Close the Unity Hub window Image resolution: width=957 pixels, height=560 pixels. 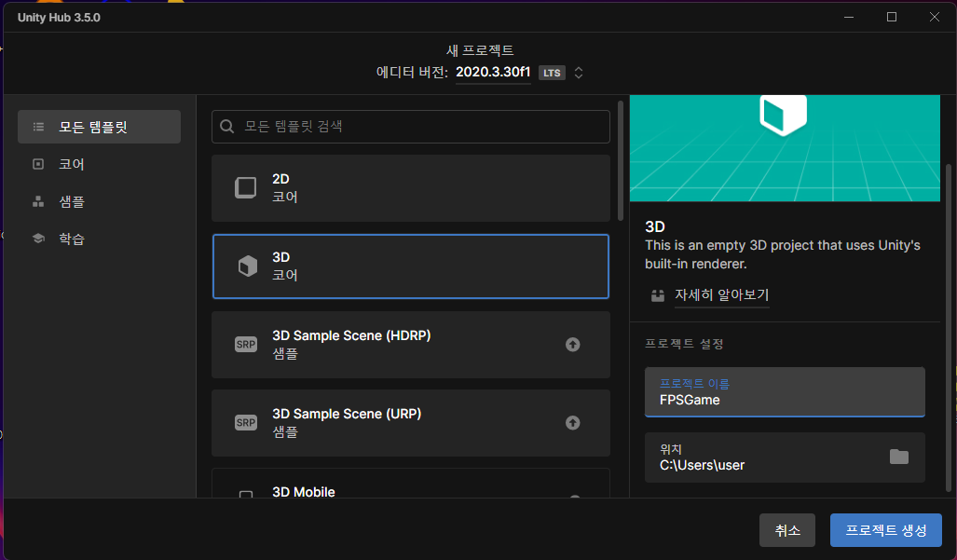pos(935,17)
